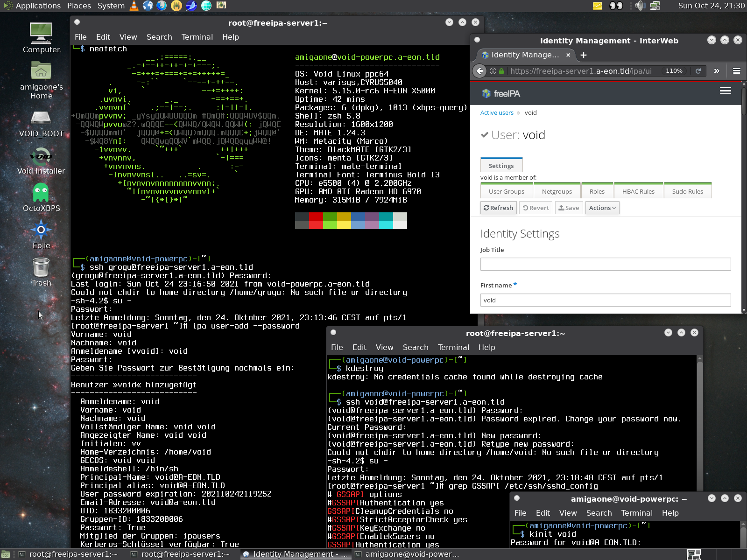Open the Places menu
The image size is (747, 560).
click(79, 6)
